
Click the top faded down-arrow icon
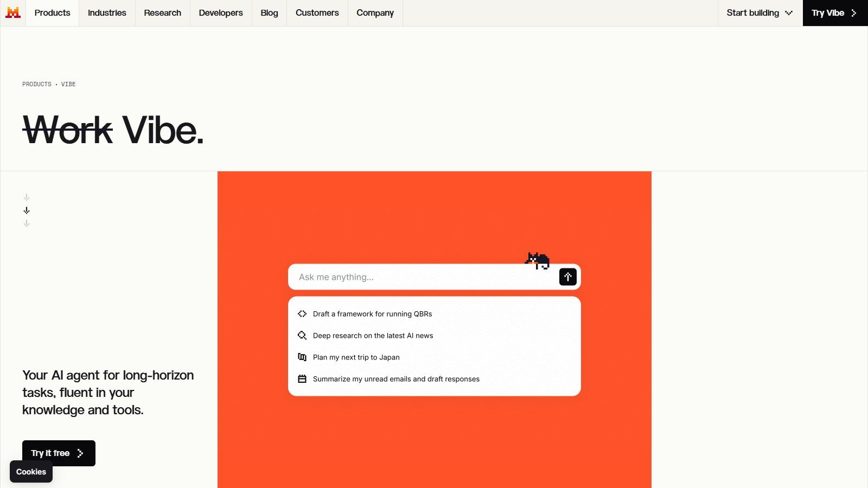tap(27, 197)
